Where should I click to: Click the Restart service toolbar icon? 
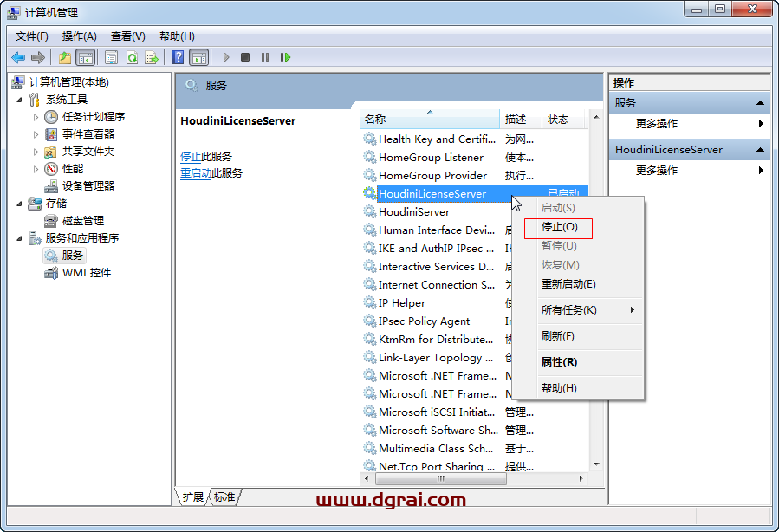tap(285, 58)
